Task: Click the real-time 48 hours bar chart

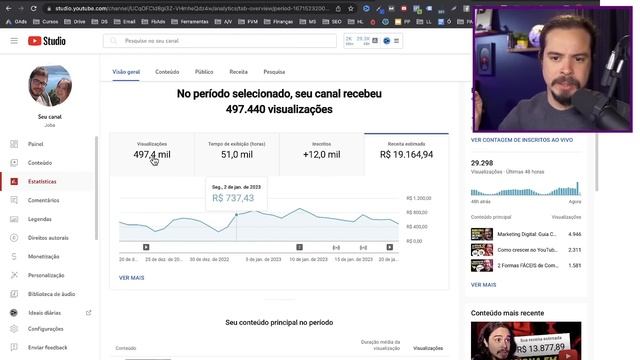Action: pos(526,189)
